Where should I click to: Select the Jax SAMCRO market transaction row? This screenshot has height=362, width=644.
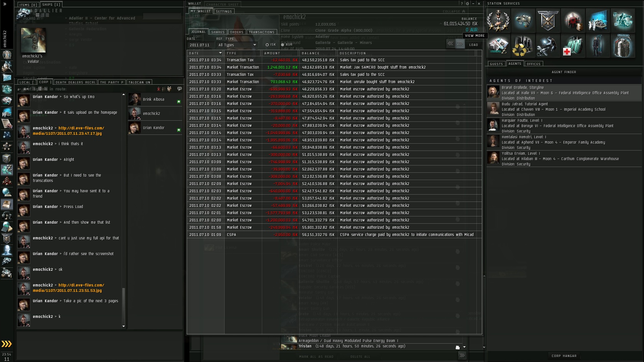coord(334,67)
